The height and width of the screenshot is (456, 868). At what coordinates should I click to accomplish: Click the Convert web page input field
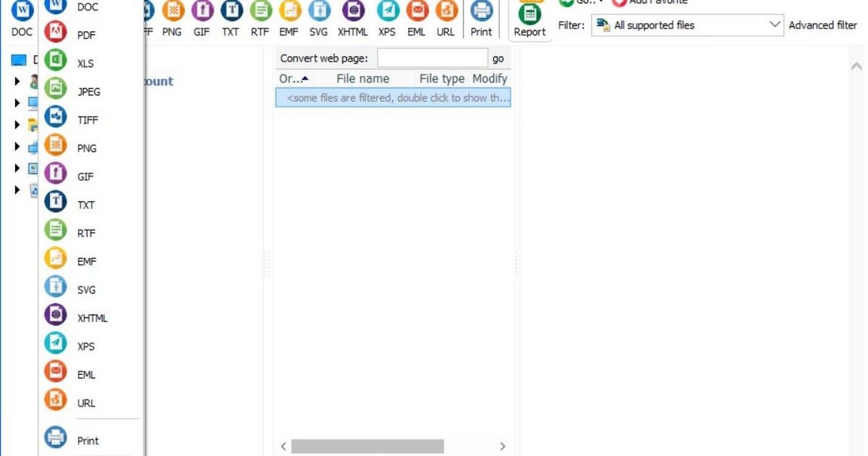(433, 58)
